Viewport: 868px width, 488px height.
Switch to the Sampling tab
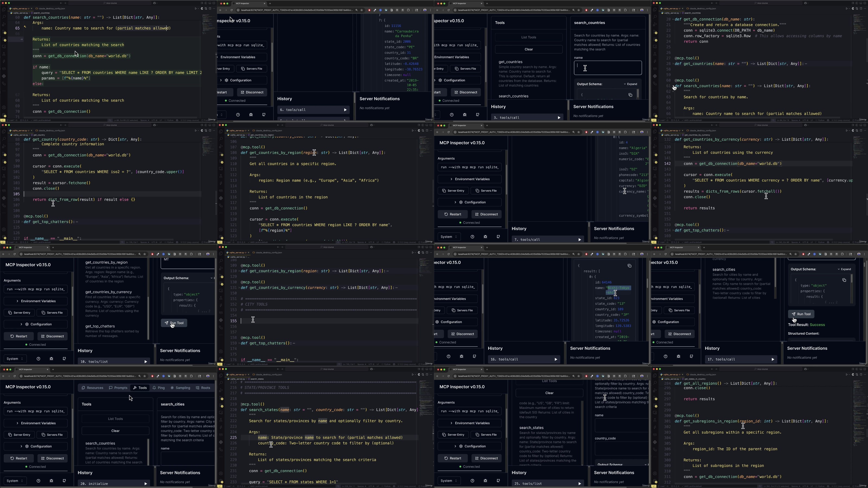coord(180,388)
